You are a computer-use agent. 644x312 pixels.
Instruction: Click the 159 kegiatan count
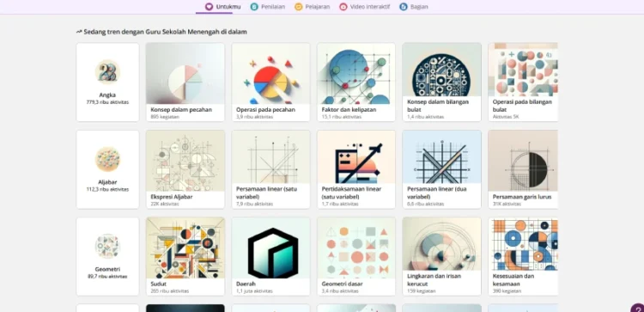(x=422, y=291)
